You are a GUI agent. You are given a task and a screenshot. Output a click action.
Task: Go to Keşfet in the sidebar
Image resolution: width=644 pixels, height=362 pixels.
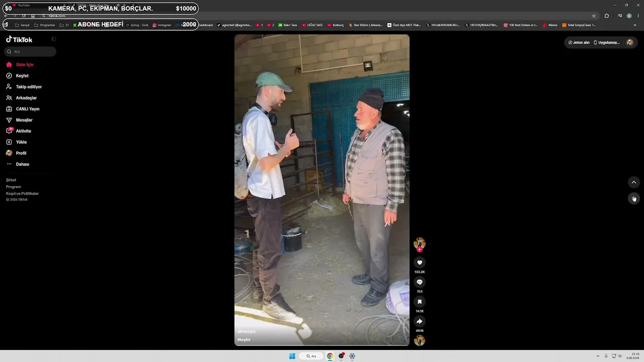[x=17, y=76]
